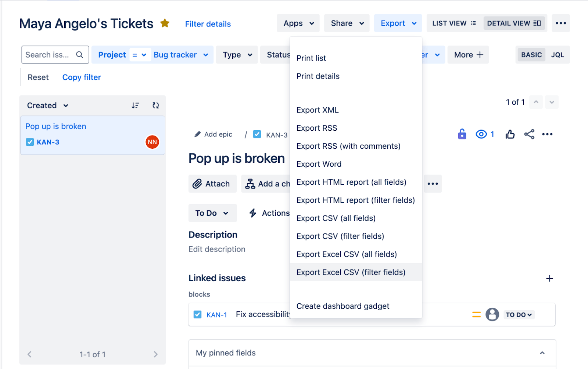
Task: Open "Filter details"
Action: point(208,24)
